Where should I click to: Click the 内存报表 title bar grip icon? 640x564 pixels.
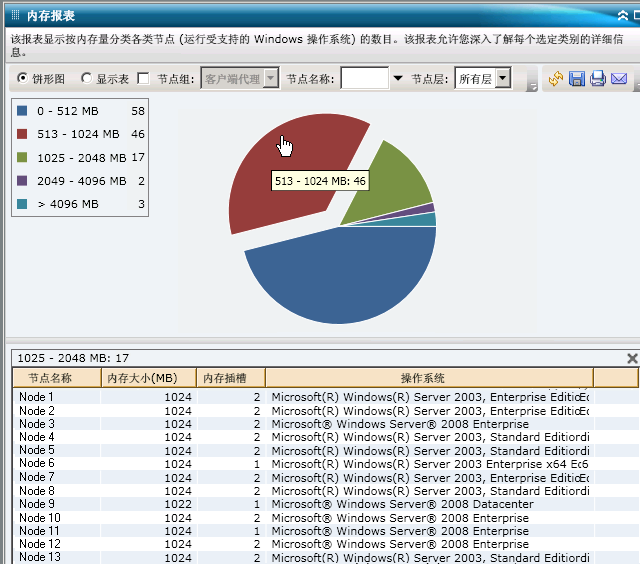pyautogui.click(x=15, y=15)
